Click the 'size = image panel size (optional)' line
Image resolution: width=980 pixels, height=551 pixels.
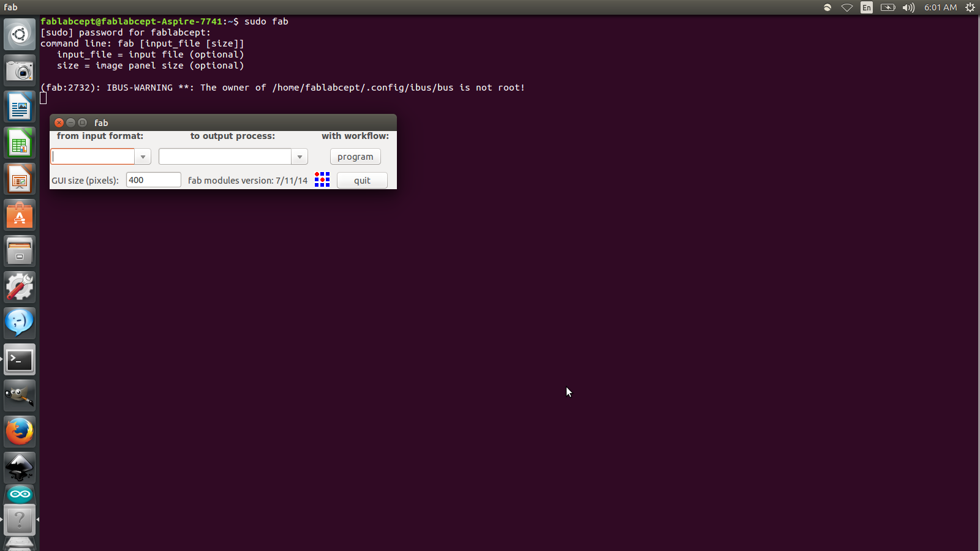click(x=150, y=66)
